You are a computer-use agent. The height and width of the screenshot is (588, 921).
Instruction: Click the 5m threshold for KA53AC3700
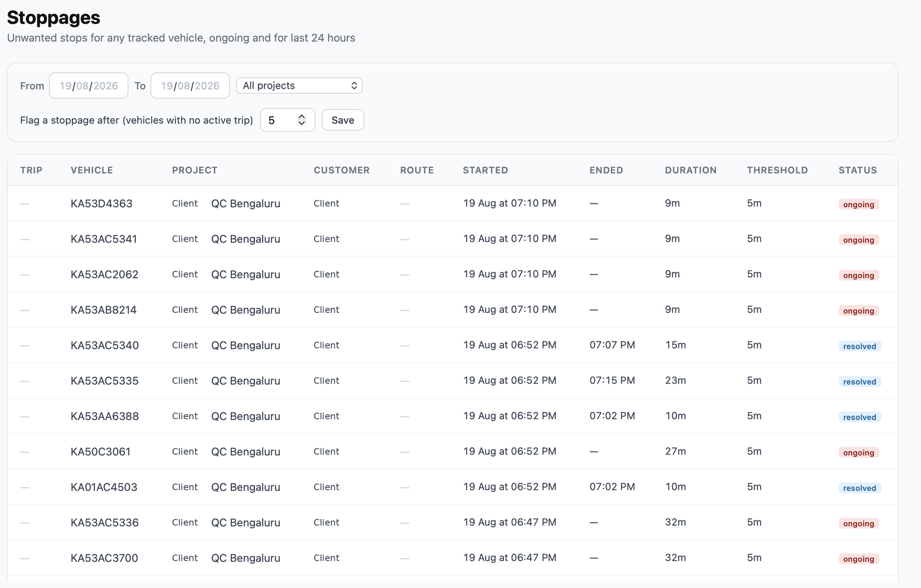tap(754, 557)
